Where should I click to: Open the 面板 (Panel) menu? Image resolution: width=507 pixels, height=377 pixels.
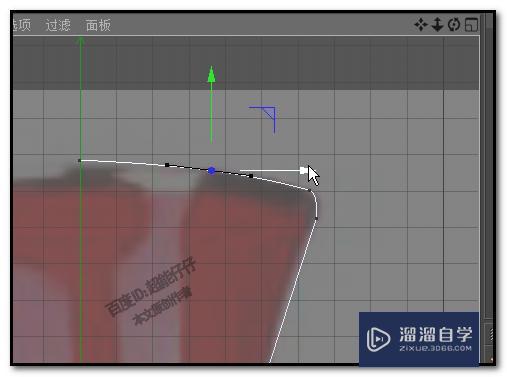tap(98, 25)
